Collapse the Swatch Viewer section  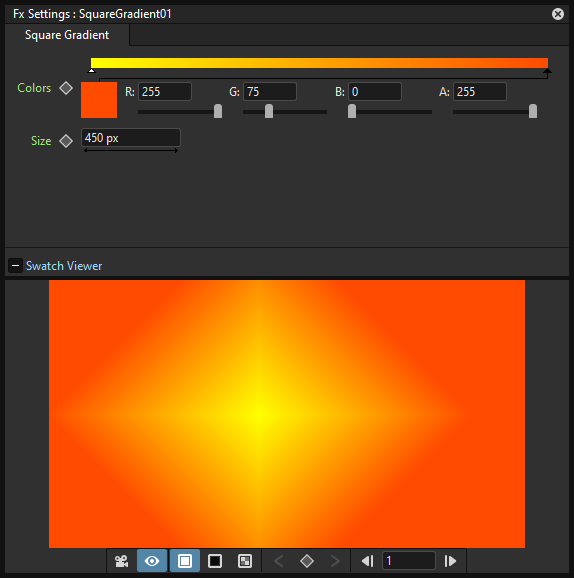click(x=15, y=266)
